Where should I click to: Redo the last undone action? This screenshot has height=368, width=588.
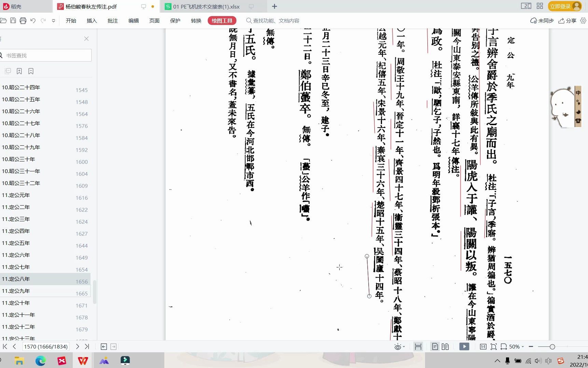tap(43, 21)
